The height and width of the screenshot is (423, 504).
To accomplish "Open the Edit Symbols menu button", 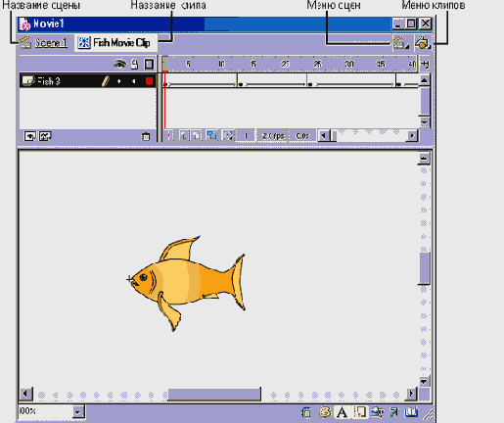I will pos(423,43).
